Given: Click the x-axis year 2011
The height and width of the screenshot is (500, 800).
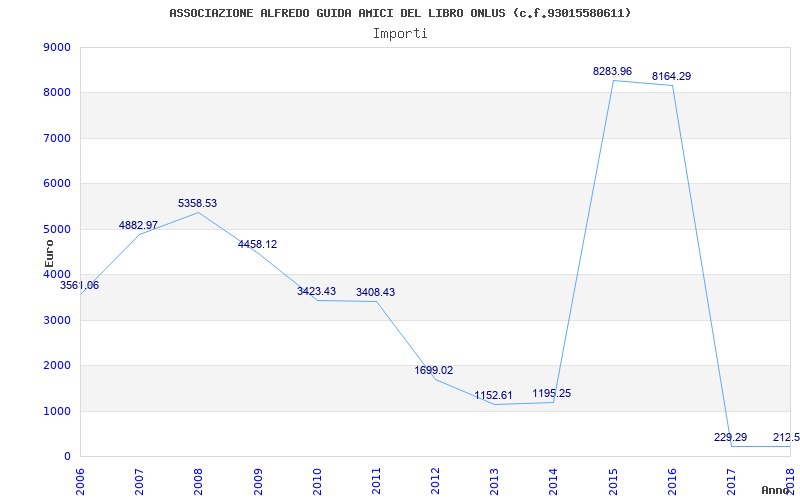Looking at the screenshot, I should [x=376, y=482].
